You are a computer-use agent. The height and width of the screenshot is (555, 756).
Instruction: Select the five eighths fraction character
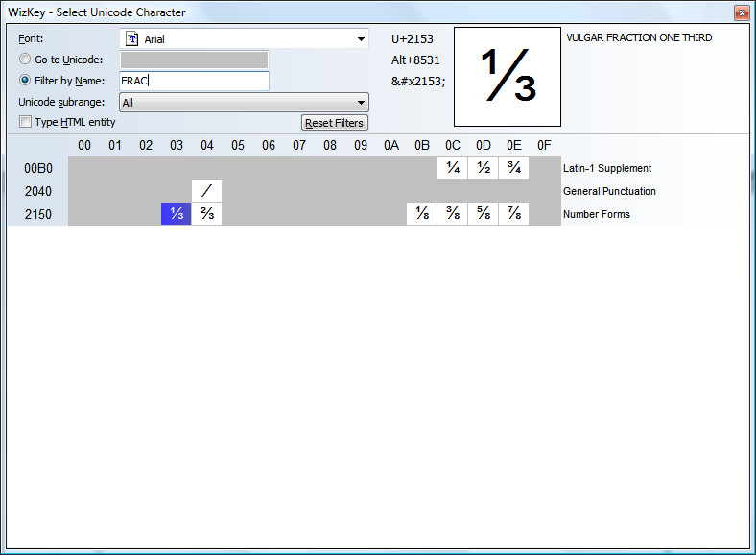[x=484, y=213]
